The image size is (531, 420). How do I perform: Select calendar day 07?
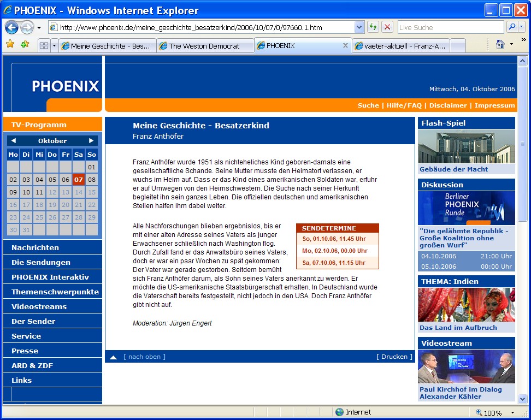point(79,179)
